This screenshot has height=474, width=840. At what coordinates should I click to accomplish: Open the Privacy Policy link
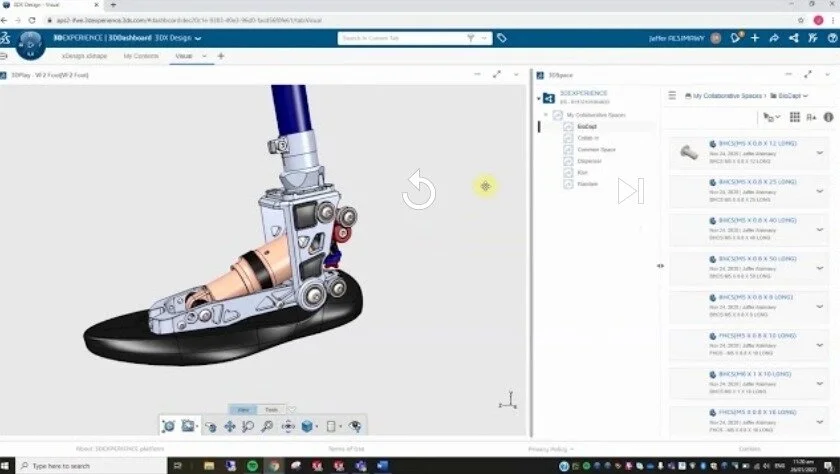pyautogui.click(x=548, y=449)
